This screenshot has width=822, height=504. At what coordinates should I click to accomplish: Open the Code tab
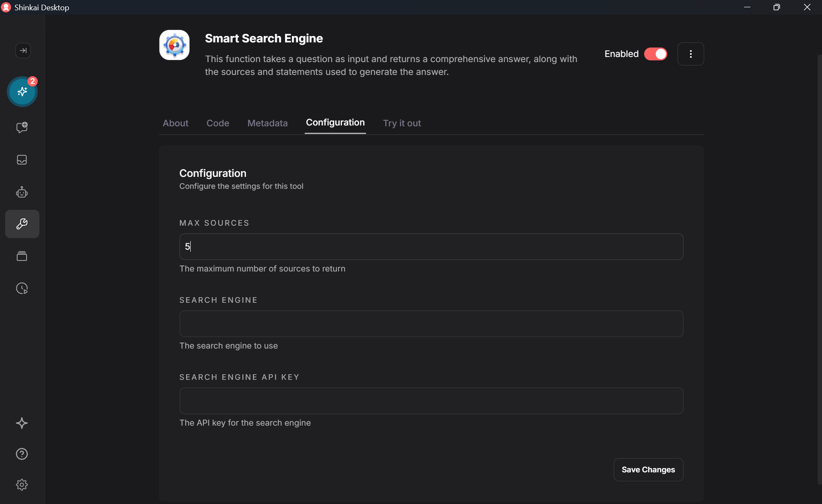218,123
